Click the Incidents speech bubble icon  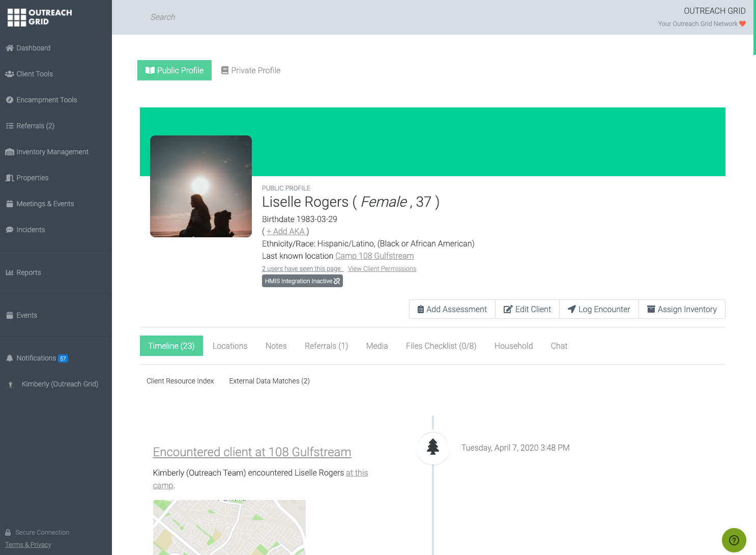pyautogui.click(x=9, y=230)
